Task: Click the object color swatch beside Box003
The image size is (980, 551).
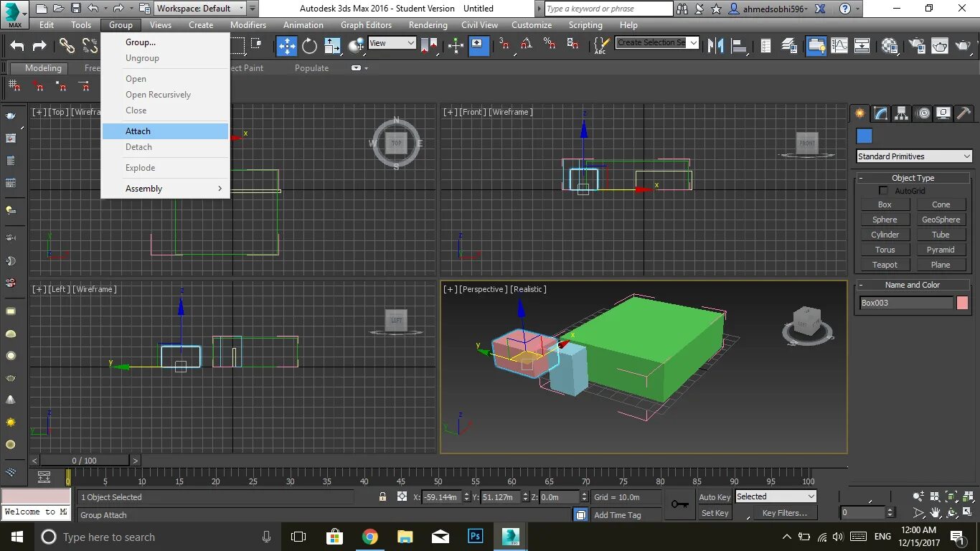Action: pyautogui.click(x=962, y=303)
